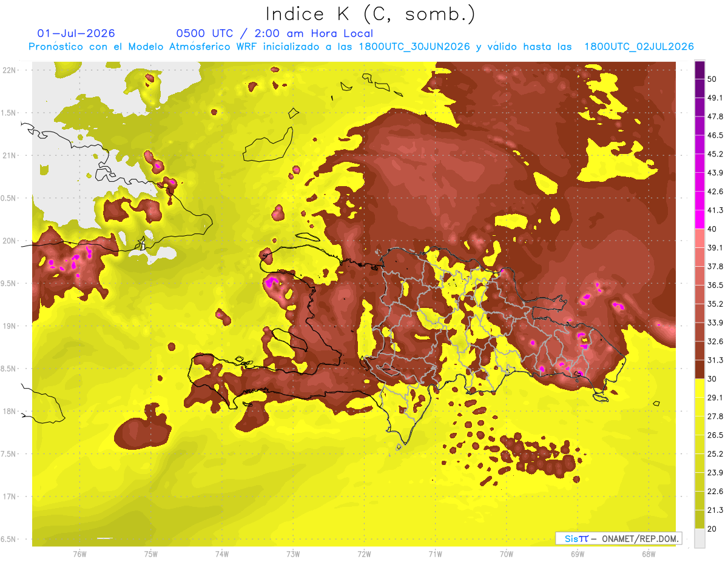This screenshot has height=562, width=728.
Task: Click colorbar value "41.3"
Action: pyautogui.click(x=715, y=210)
